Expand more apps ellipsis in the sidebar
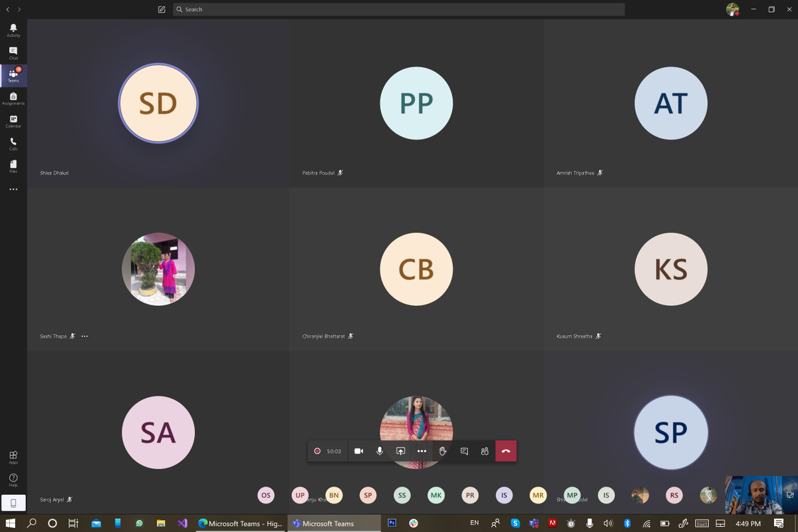 [x=13, y=190]
